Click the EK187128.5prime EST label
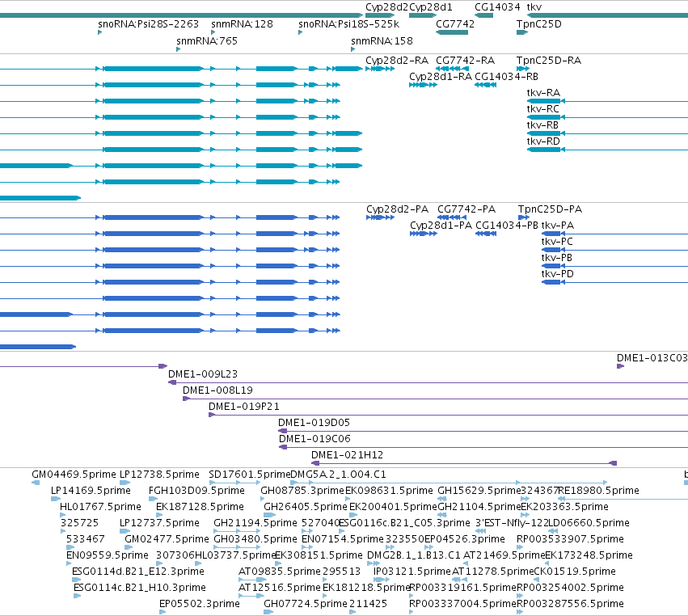The width and height of the screenshot is (688, 616). [200, 507]
